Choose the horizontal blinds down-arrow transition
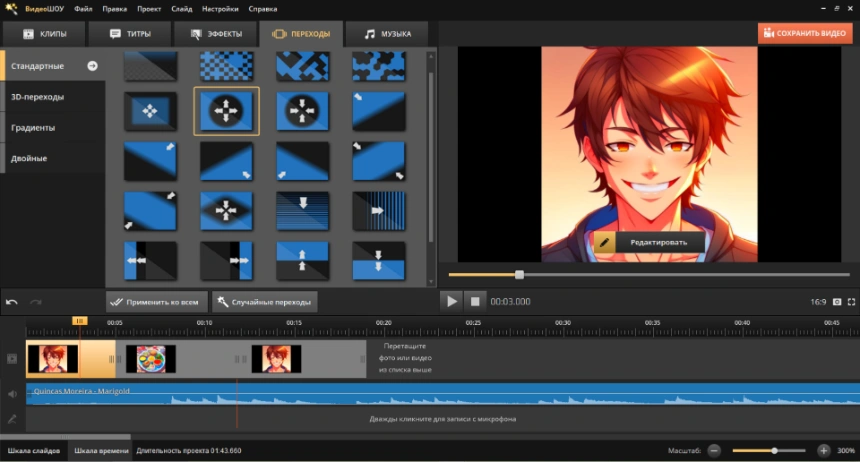 click(x=302, y=211)
